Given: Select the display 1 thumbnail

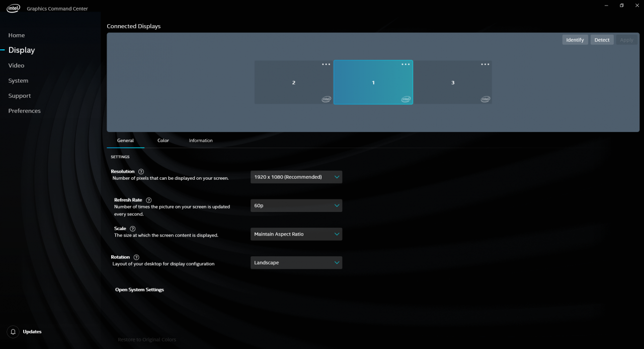Looking at the screenshot, I should (373, 82).
